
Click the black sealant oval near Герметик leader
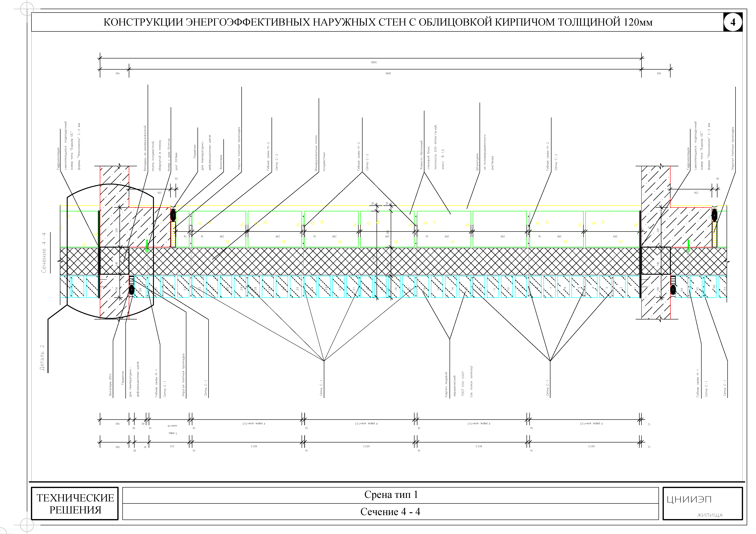[x=173, y=215]
